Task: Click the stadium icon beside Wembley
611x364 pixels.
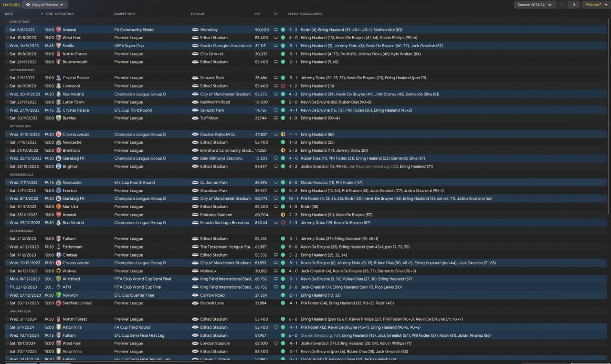Action: 195,30
